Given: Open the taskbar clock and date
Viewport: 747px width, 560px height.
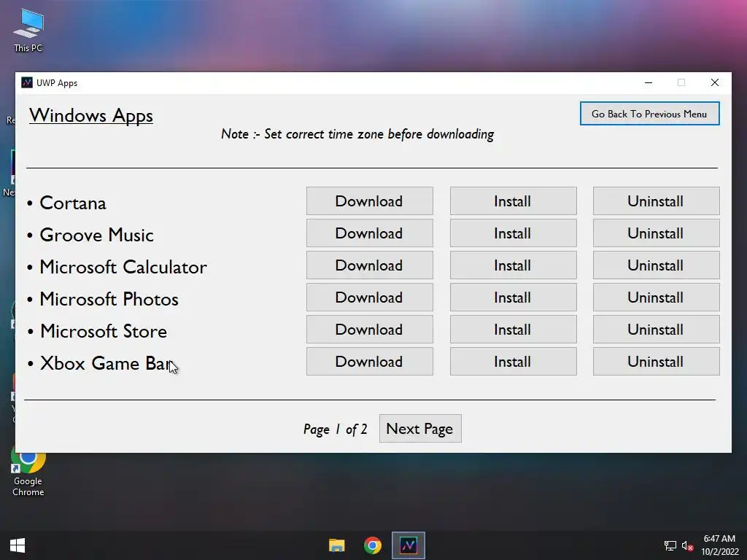Looking at the screenshot, I should coord(720,545).
